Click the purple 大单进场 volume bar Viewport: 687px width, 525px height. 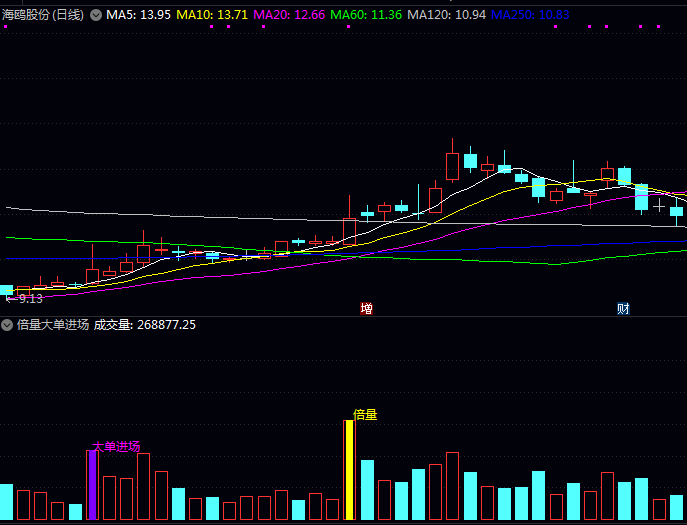point(92,485)
